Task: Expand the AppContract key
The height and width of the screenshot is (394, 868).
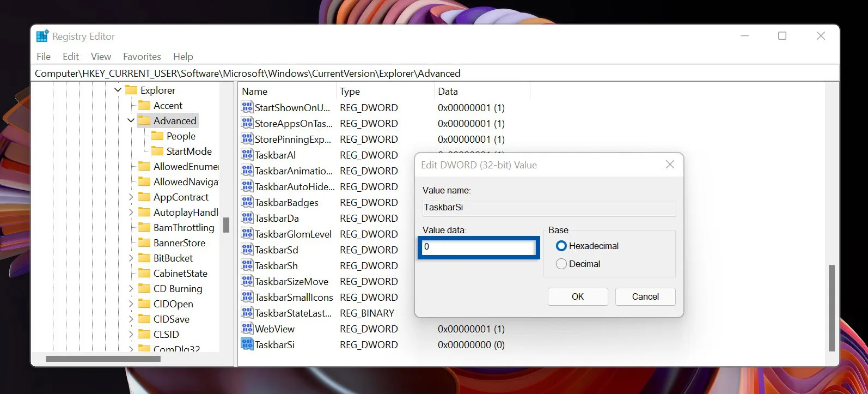Action: (x=131, y=197)
